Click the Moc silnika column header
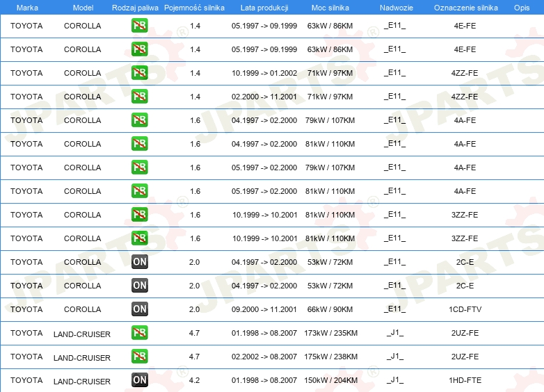The image size is (544, 392). pyautogui.click(x=330, y=8)
